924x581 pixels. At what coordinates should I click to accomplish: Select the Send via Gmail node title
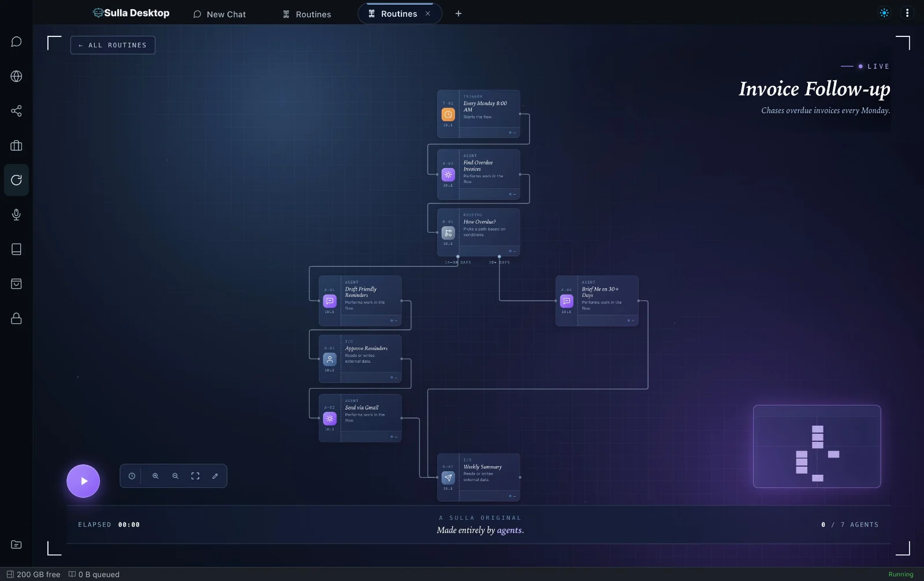point(362,407)
